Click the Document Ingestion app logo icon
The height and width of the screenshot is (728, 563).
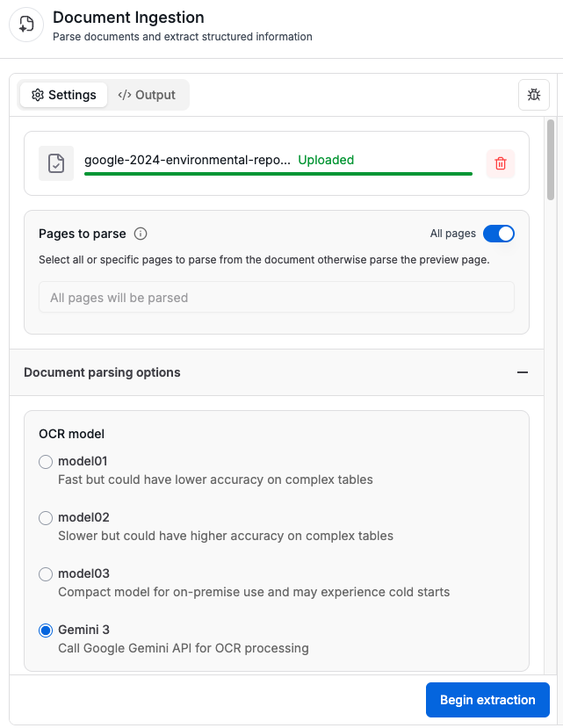click(x=25, y=25)
